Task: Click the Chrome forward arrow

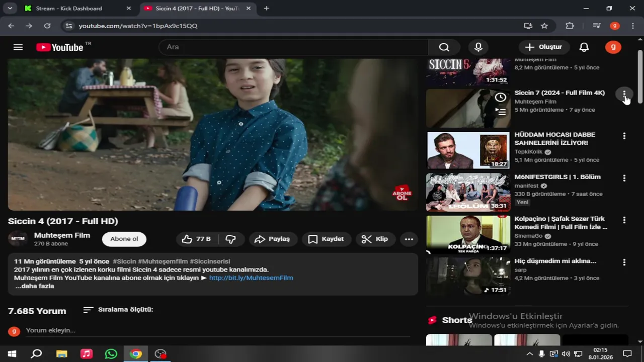Action: coord(29,26)
